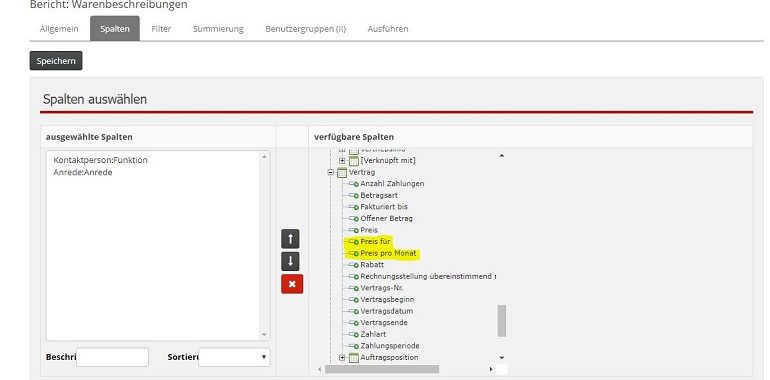Screen dimensions: 770x380
Task: Collapse the Vertrag tree node
Action: (330, 172)
